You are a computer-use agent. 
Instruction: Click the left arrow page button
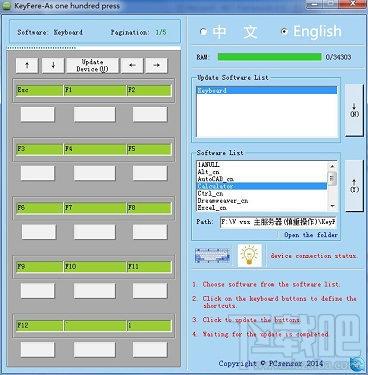[x=132, y=65]
